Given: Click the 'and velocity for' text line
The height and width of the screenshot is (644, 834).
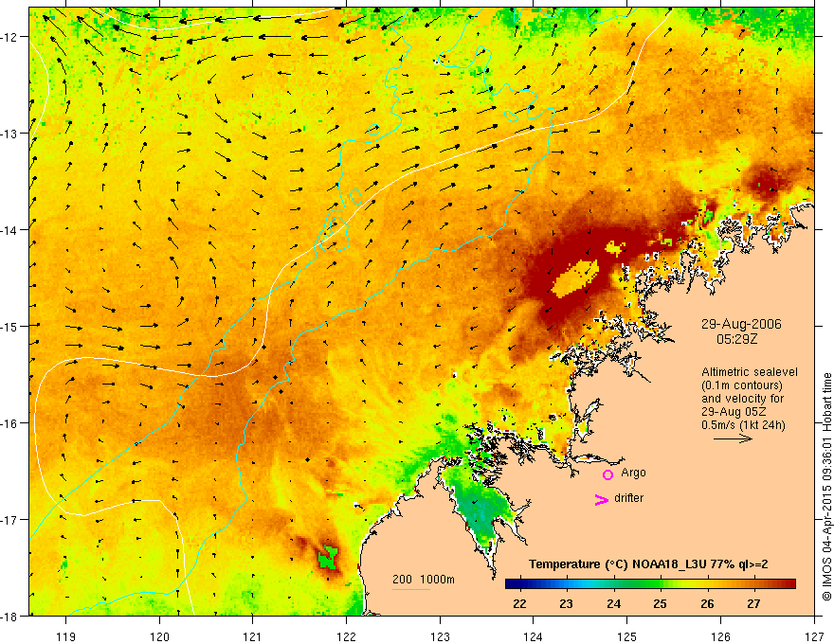Looking at the screenshot, I should [x=742, y=399].
